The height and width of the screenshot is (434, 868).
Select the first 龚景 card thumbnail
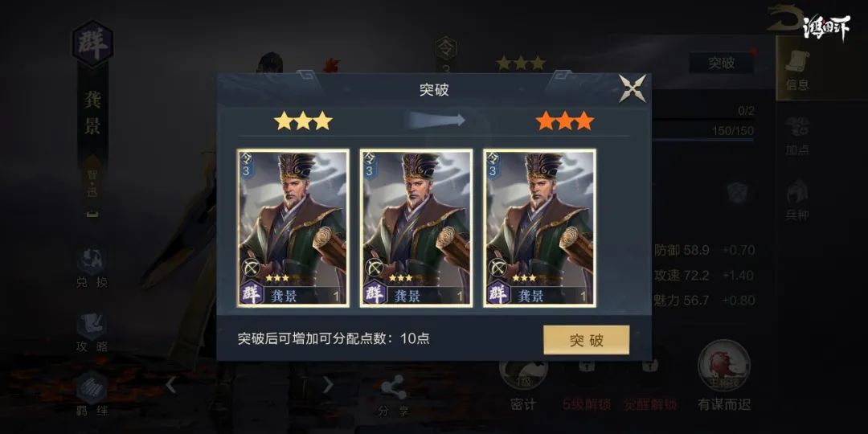coord(293,227)
